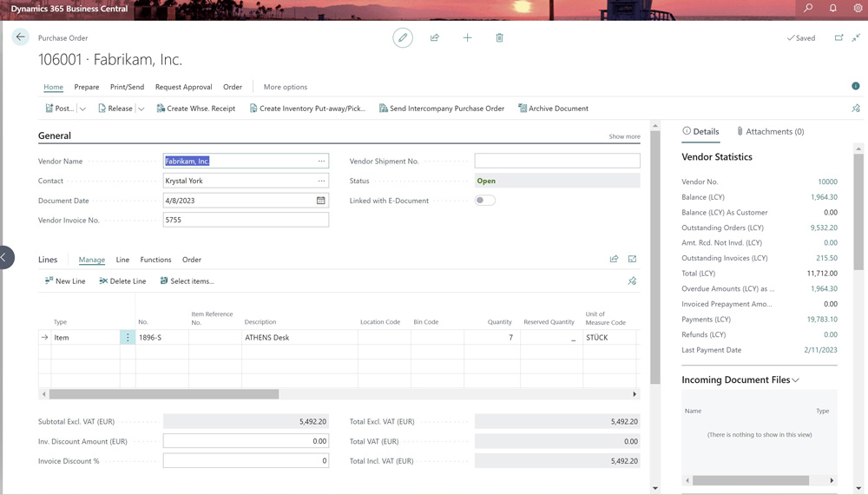Expand Lines section to full view

tap(632, 259)
